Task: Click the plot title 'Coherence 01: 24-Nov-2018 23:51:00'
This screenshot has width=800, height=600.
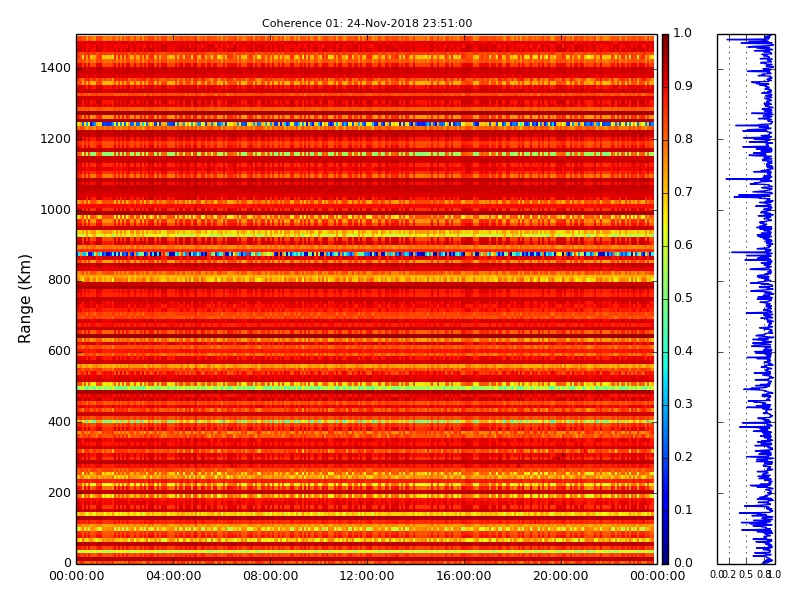Action: pyautogui.click(x=367, y=23)
